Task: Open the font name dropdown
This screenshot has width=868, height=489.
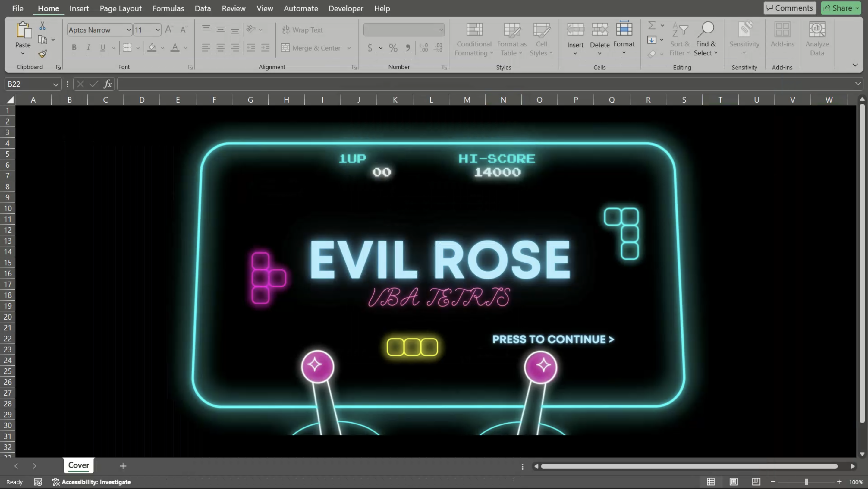Action: coord(128,30)
